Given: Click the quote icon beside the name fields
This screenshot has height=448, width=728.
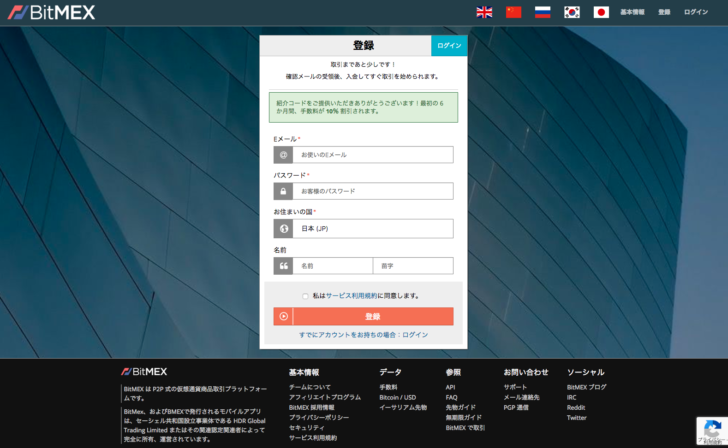Looking at the screenshot, I should point(283,266).
